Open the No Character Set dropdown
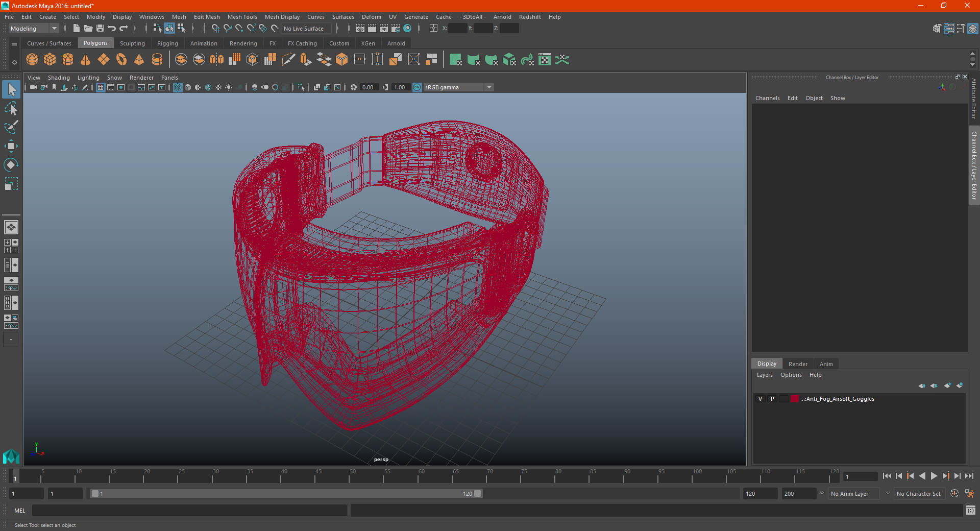This screenshot has width=980, height=531. [x=919, y=494]
